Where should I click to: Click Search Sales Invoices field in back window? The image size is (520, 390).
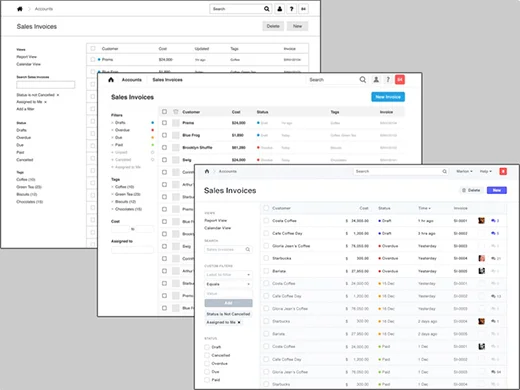(46, 85)
